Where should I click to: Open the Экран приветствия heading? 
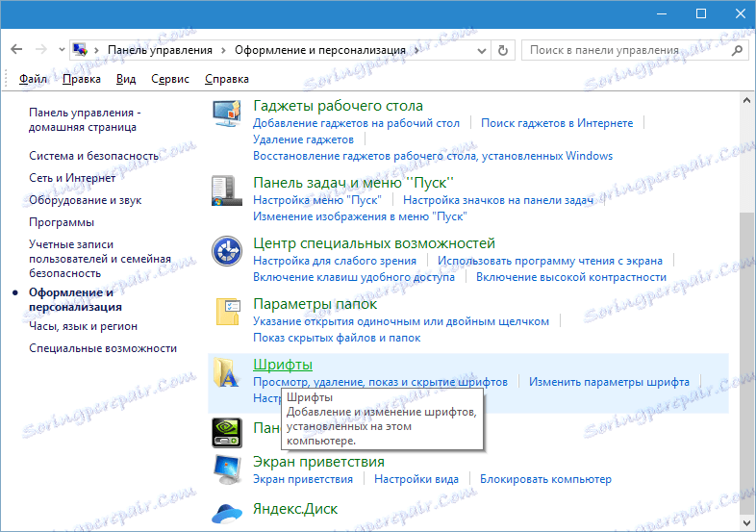pos(318,462)
